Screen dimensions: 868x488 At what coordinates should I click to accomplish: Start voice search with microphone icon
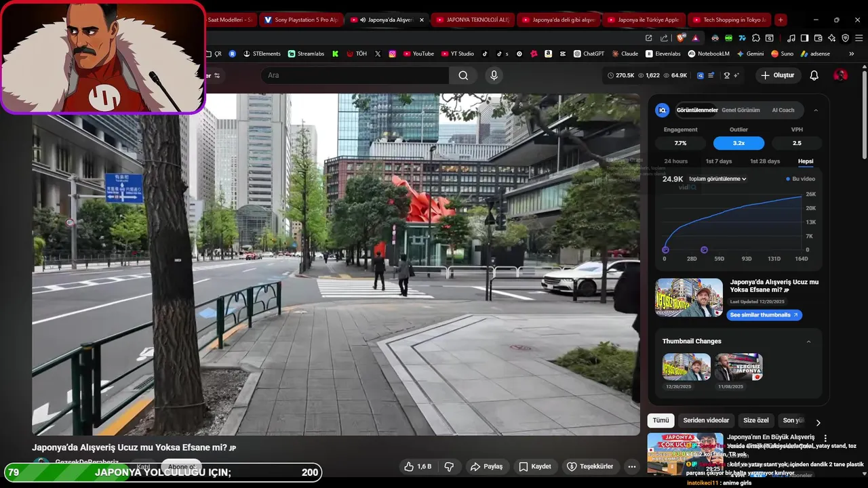coord(494,75)
